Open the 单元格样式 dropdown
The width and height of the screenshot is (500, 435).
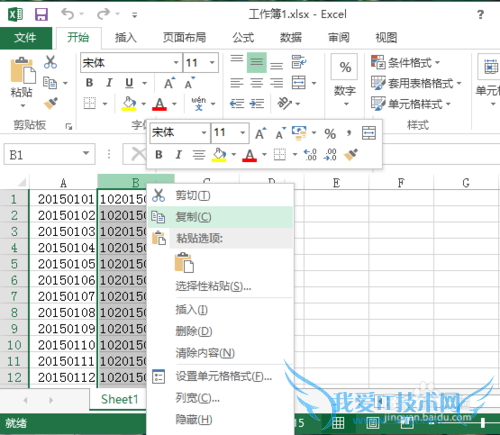(x=411, y=104)
